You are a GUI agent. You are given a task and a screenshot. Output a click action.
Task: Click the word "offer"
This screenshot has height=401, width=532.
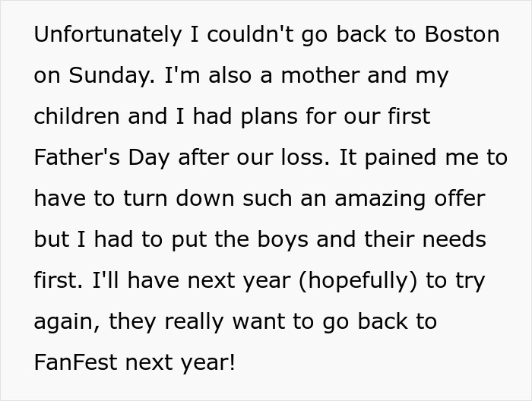coord(459,199)
